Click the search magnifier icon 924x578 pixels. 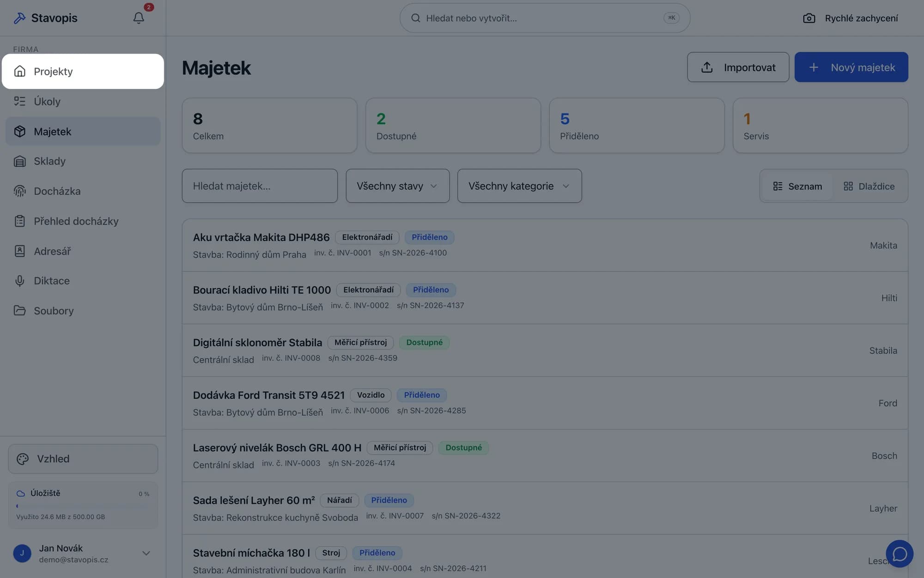coord(415,18)
